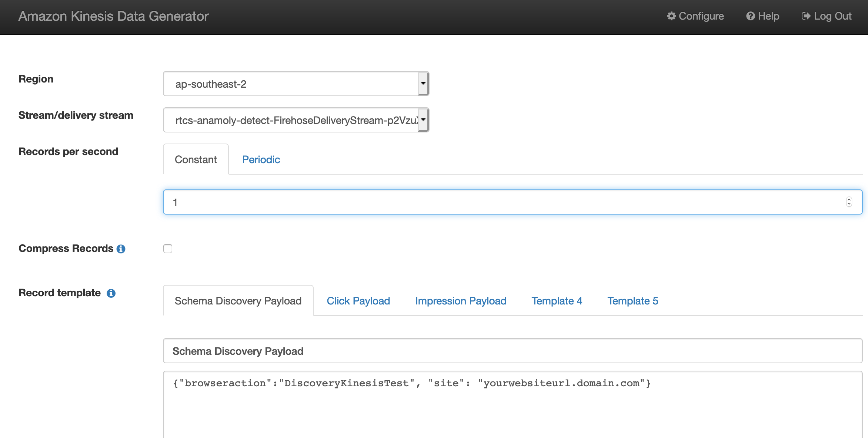Image resolution: width=868 pixels, height=438 pixels.
Task: Select the Schema Discovery Payload tab
Action: (238, 301)
